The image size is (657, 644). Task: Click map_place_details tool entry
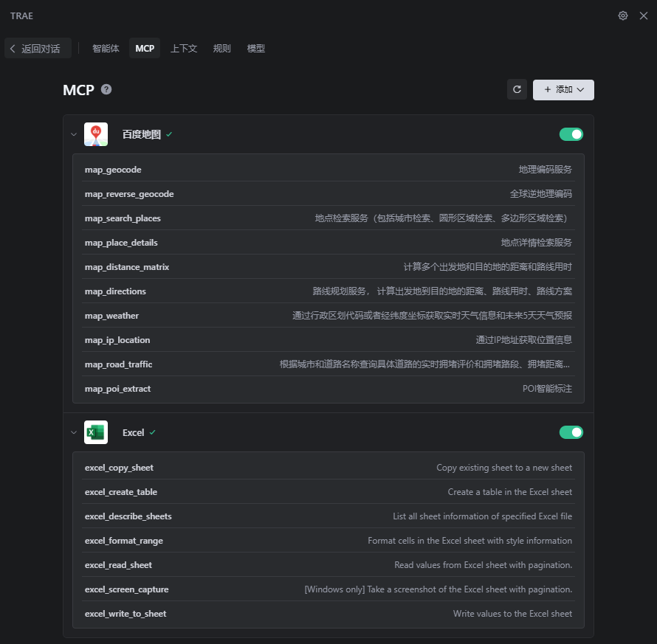click(x=328, y=243)
